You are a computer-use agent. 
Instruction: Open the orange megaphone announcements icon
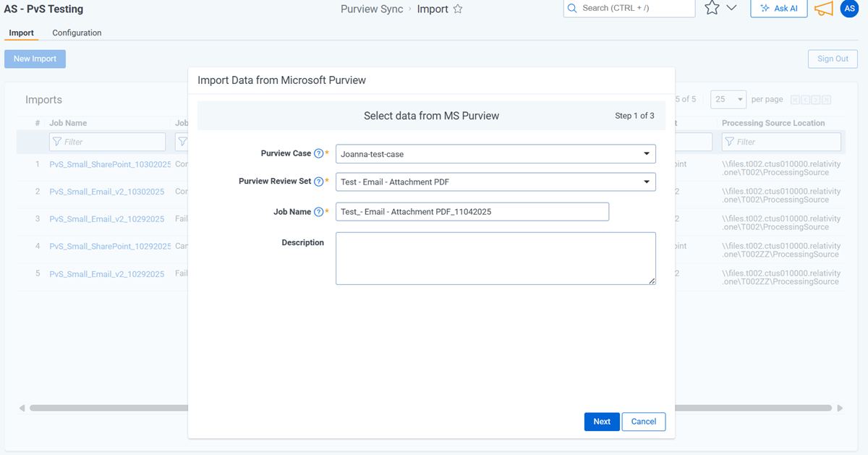[823, 9]
